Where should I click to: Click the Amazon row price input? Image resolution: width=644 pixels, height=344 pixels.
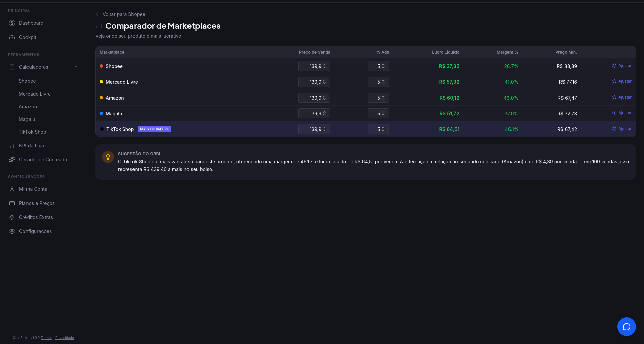tap(314, 98)
